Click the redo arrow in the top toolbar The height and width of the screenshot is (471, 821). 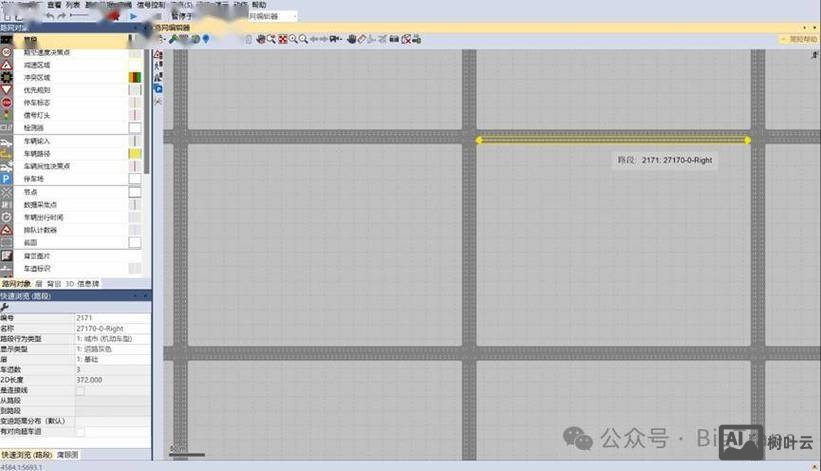pyautogui.click(x=62, y=16)
